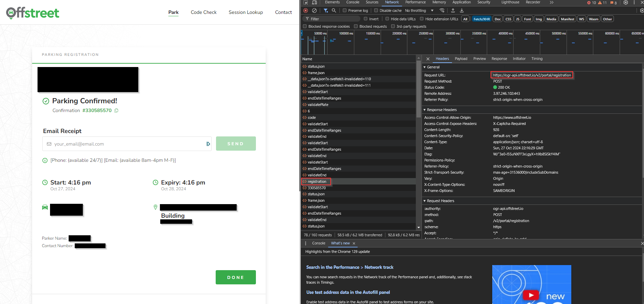Close the request details pane

pyautogui.click(x=428, y=59)
